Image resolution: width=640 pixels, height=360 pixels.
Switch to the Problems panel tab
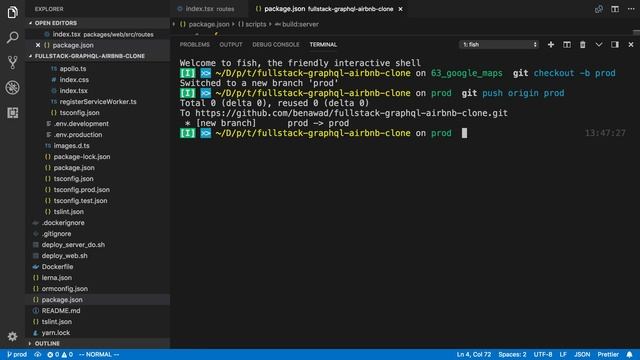click(195, 44)
